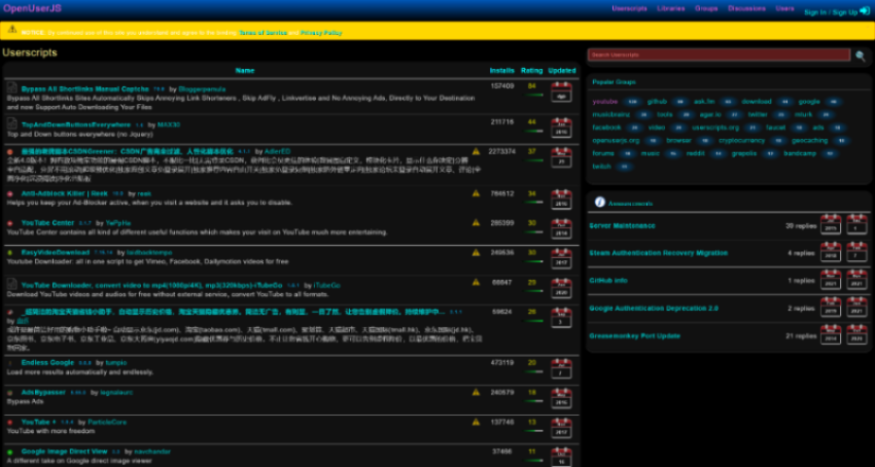The width and height of the screenshot is (875, 467).
Task: Click warning flag on AdsBypasser row
Action: point(476,392)
